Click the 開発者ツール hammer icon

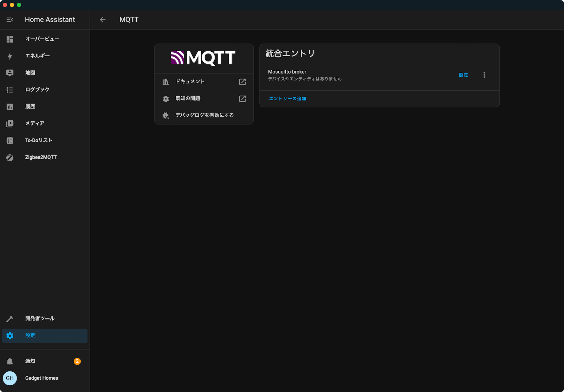[x=10, y=319]
